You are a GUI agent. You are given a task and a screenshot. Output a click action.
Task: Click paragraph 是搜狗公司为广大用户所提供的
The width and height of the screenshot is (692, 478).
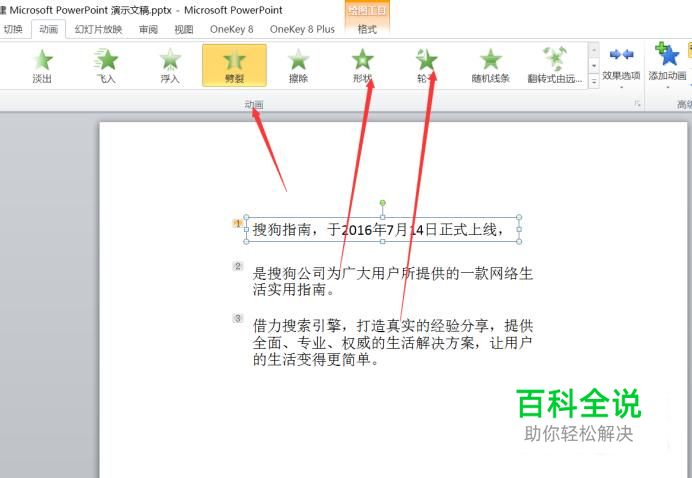click(x=393, y=281)
